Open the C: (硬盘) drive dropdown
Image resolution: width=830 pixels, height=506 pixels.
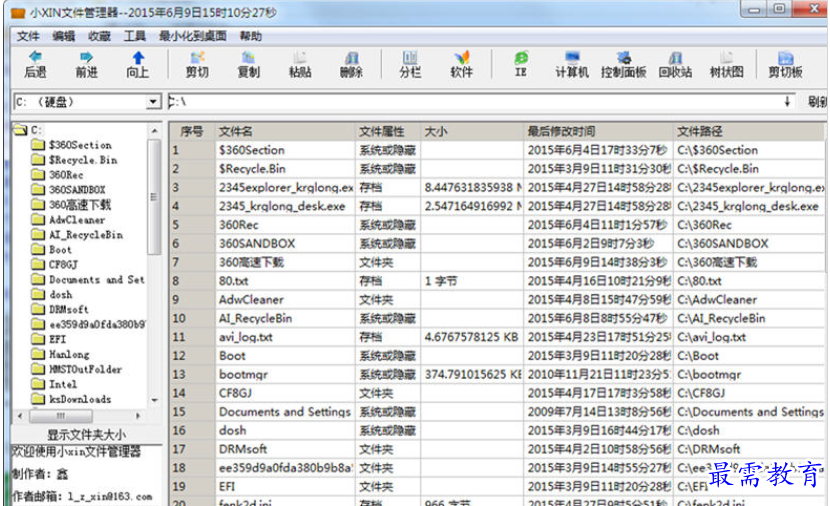tap(153, 102)
